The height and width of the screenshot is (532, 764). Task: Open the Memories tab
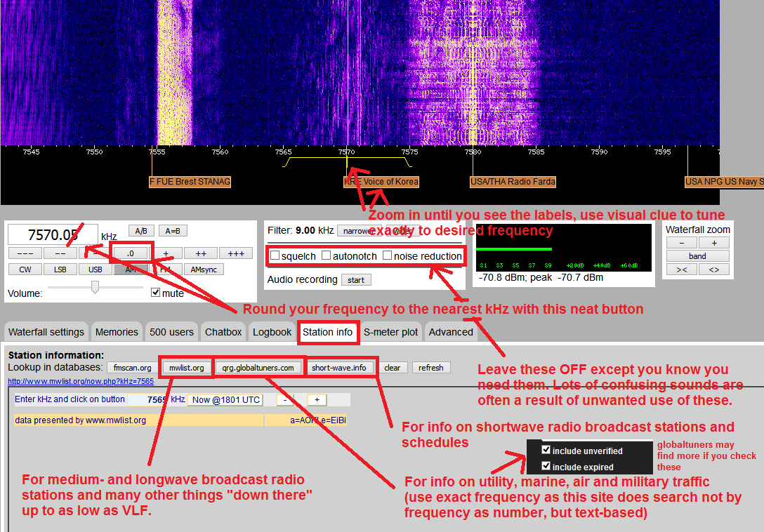click(117, 332)
